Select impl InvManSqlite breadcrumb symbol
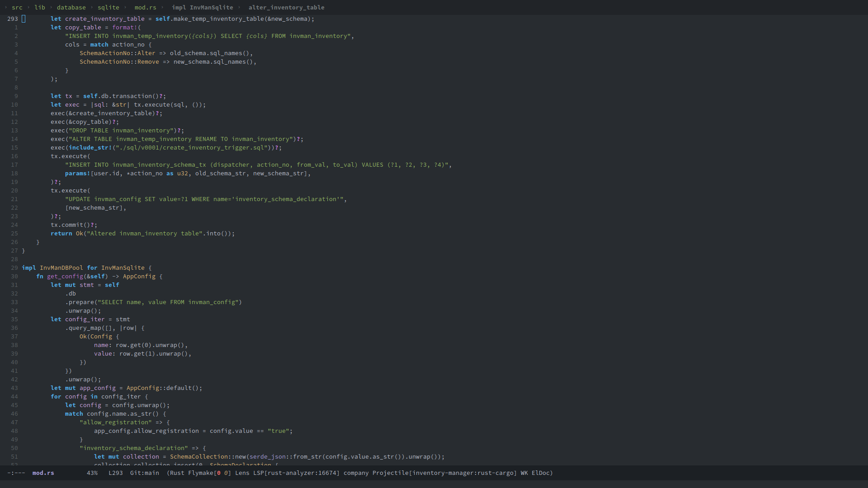 203,7
